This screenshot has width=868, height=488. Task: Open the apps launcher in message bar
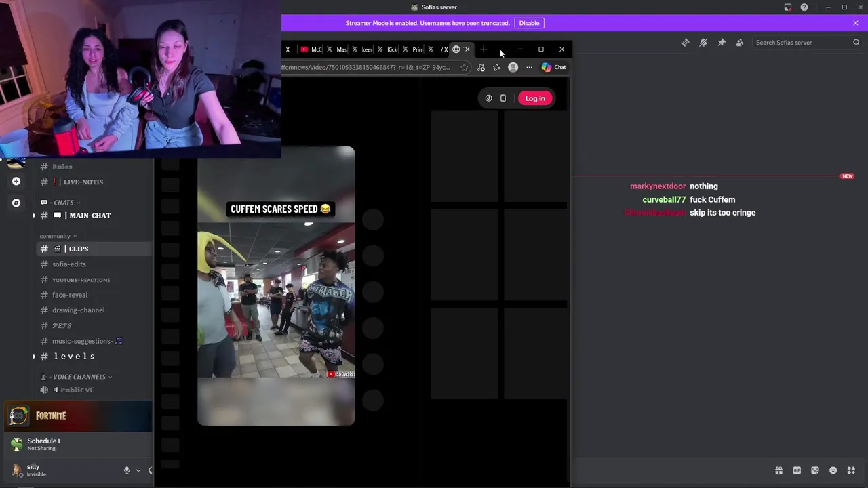click(851, 470)
